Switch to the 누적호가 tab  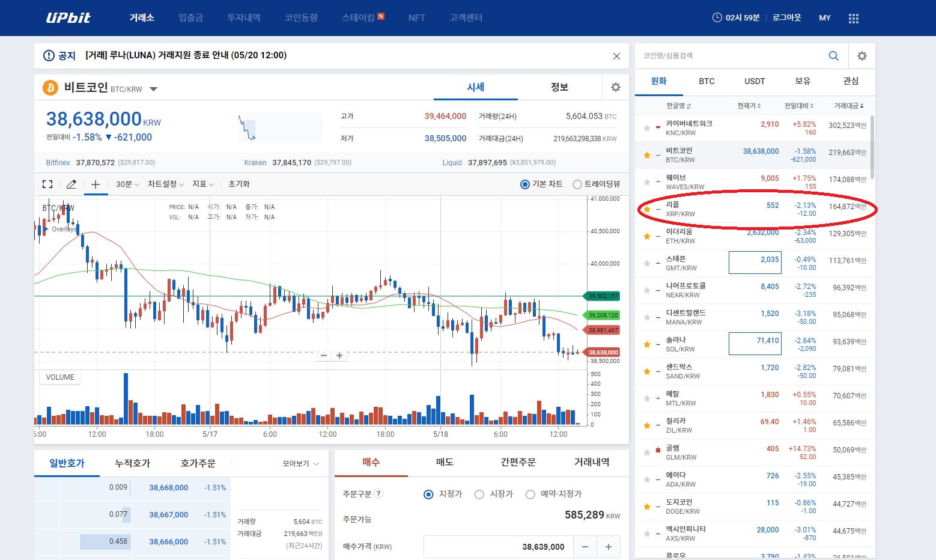133,463
